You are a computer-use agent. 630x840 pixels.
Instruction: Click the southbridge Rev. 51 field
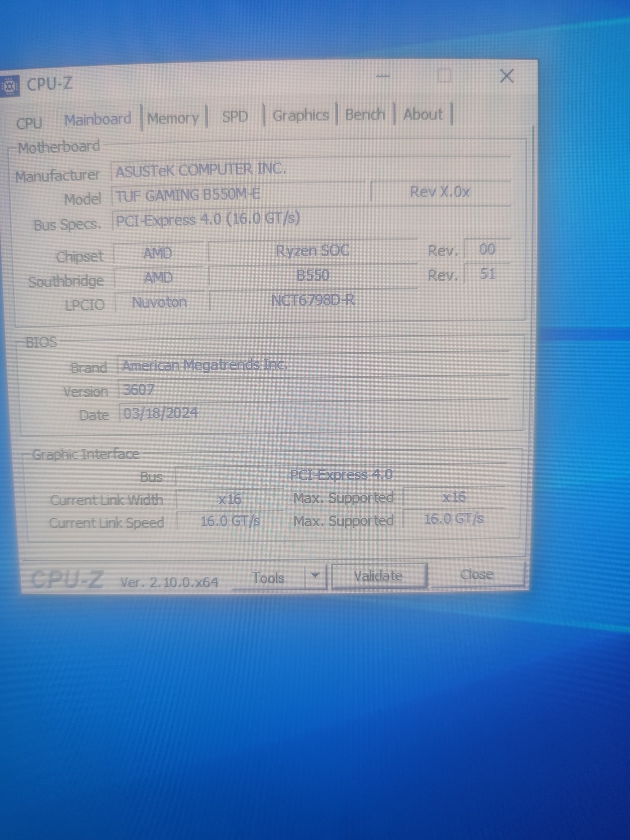(x=487, y=274)
